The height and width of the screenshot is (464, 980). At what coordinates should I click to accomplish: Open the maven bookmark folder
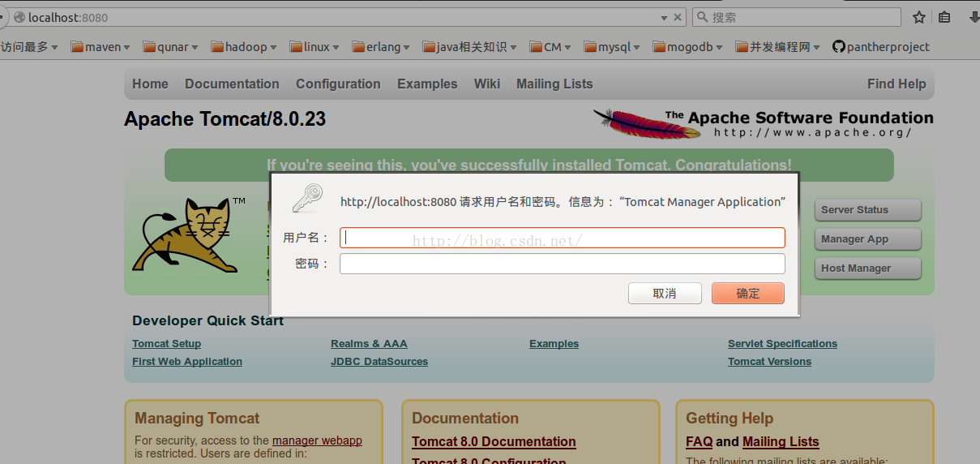point(101,47)
